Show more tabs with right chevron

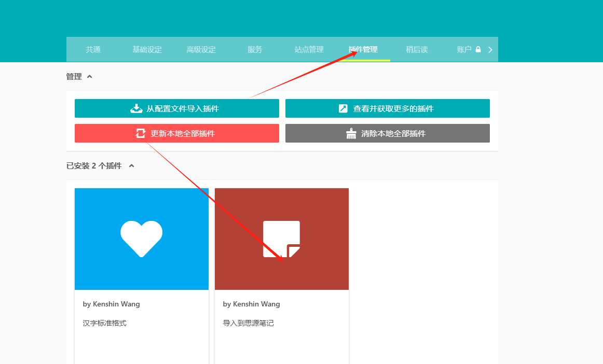pos(490,50)
